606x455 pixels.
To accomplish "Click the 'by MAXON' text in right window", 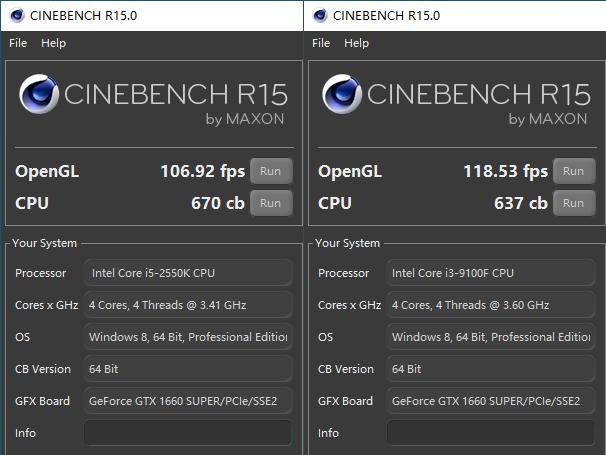I will click(548, 119).
